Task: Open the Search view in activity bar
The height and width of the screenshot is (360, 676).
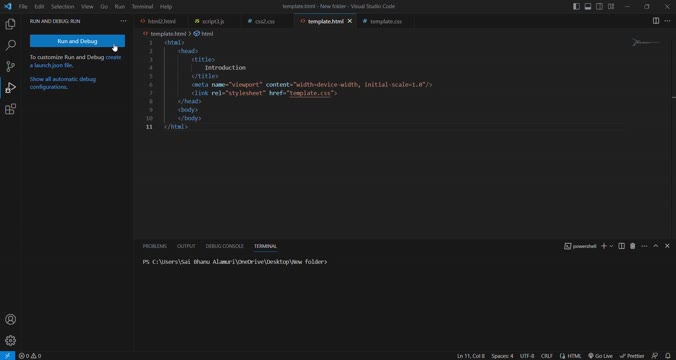Action: tap(10, 45)
